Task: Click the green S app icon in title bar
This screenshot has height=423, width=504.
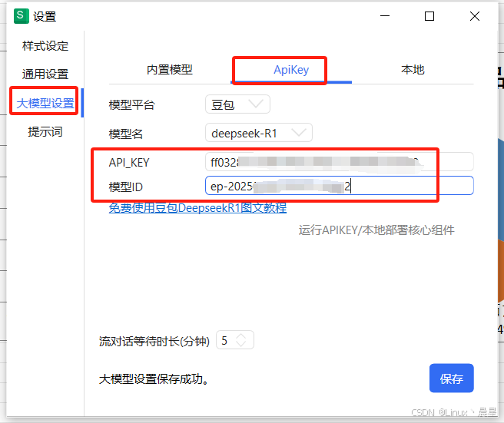Action: click(22, 16)
